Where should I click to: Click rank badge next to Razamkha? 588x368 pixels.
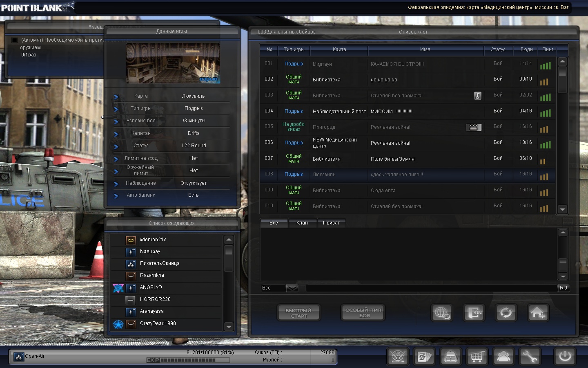click(x=131, y=276)
